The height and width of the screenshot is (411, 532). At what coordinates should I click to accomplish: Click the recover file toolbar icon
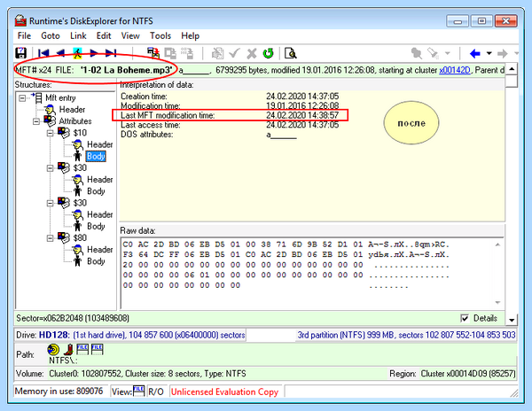pyautogui.click(x=153, y=53)
